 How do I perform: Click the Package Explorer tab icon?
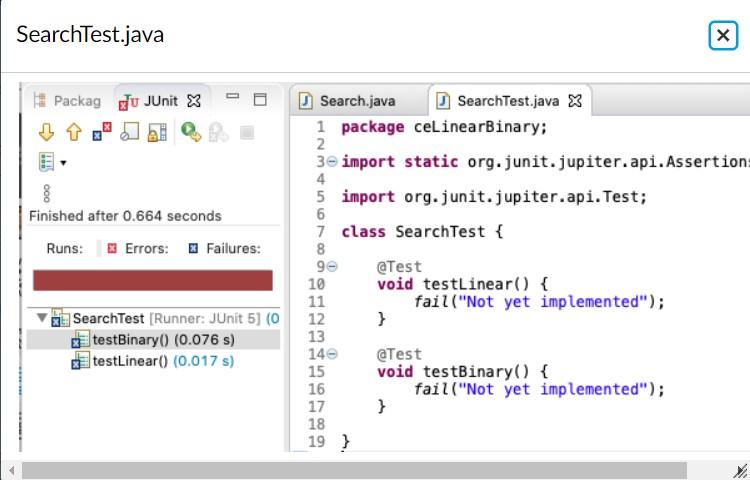point(40,100)
